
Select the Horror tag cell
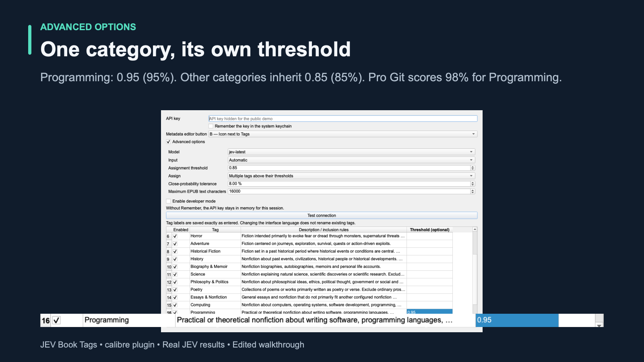pos(215,236)
